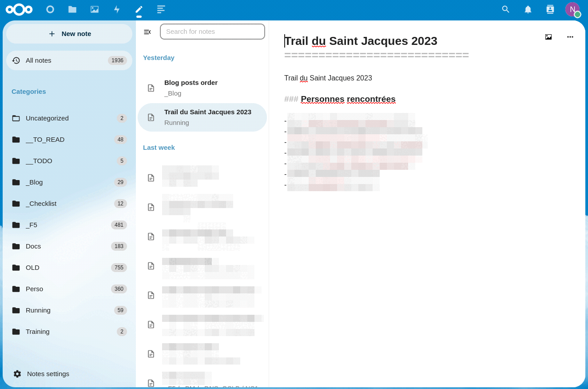Open the Contacts menu icon
Image resolution: width=588 pixels, height=389 pixels.
coord(550,9)
